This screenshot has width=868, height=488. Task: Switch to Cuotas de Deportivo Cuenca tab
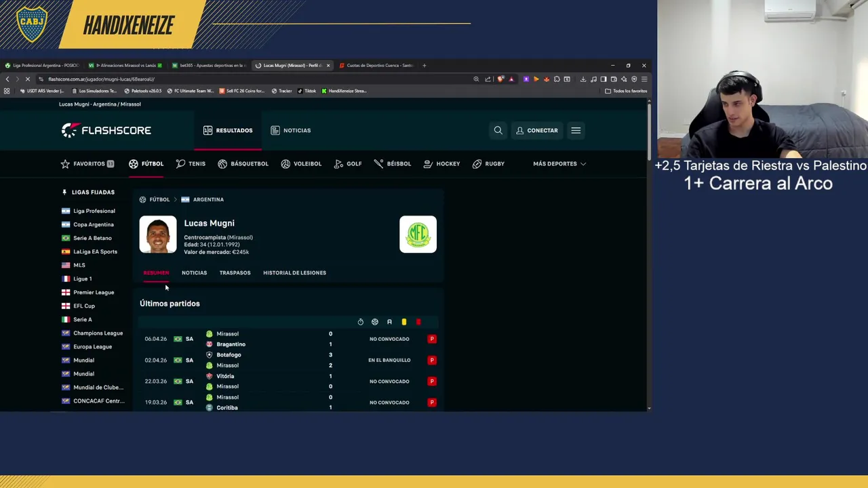pos(376,66)
